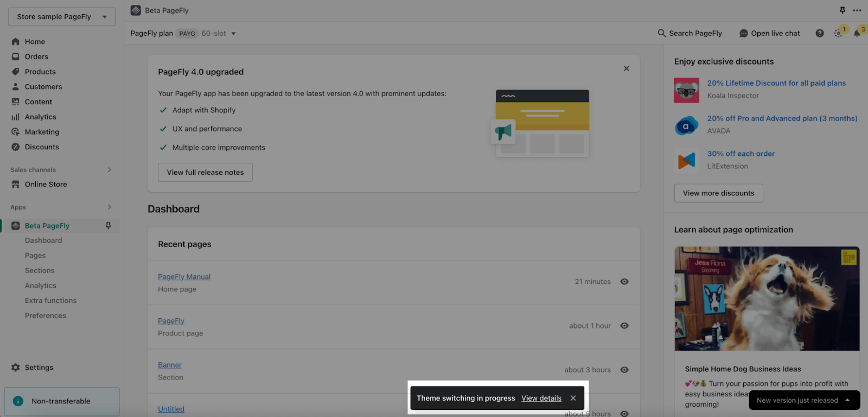The height and width of the screenshot is (417, 868).
Task: Open Analytics under Beta PageFly
Action: tap(41, 286)
